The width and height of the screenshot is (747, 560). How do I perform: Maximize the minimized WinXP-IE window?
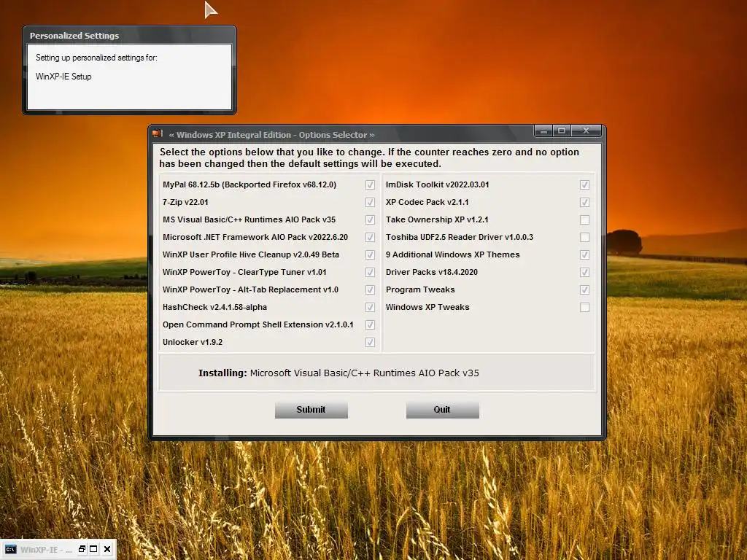click(94, 549)
